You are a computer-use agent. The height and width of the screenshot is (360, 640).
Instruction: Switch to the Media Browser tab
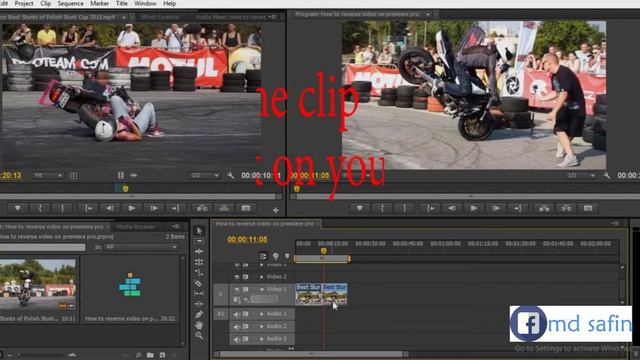pos(136,227)
